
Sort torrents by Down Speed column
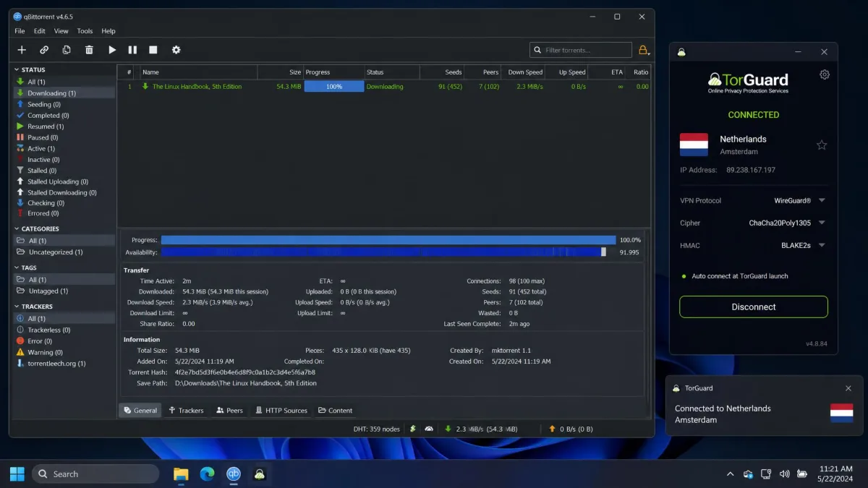[x=524, y=72]
